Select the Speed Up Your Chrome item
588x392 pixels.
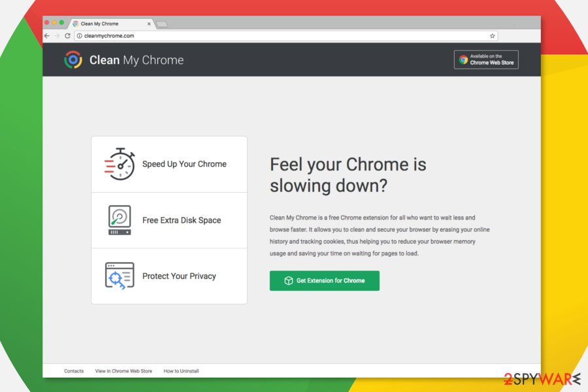click(169, 164)
